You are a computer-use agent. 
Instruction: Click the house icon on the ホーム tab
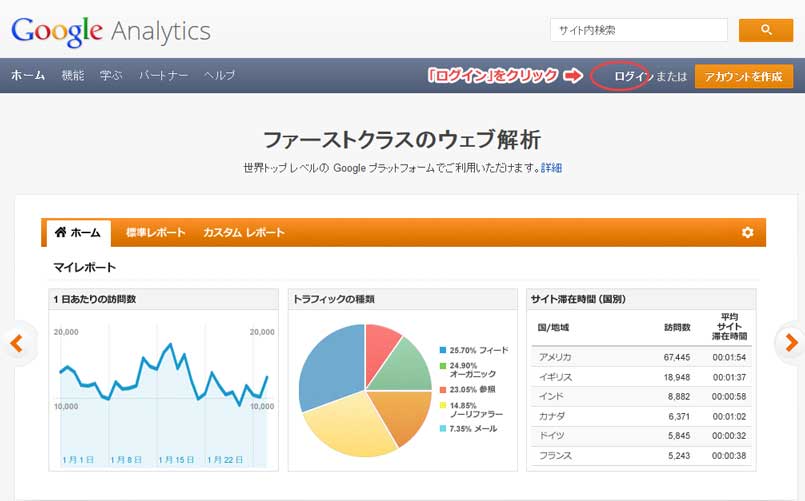click(x=61, y=232)
